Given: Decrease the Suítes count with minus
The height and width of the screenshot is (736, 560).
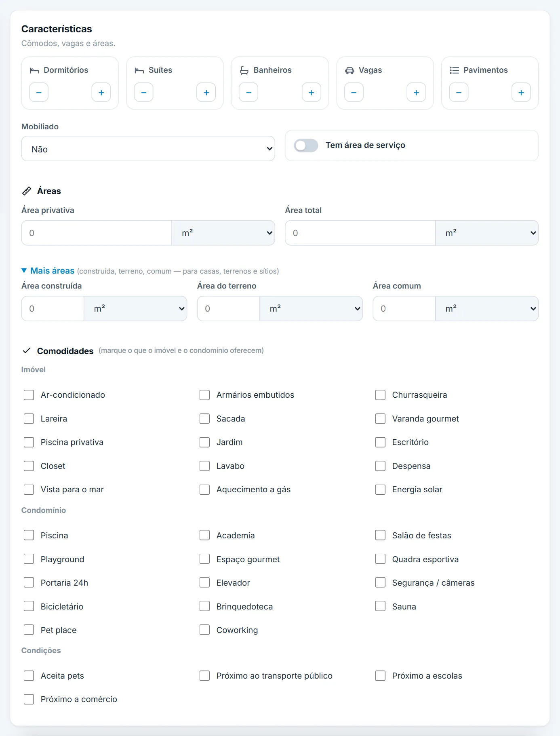Looking at the screenshot, I should (144, 93).
